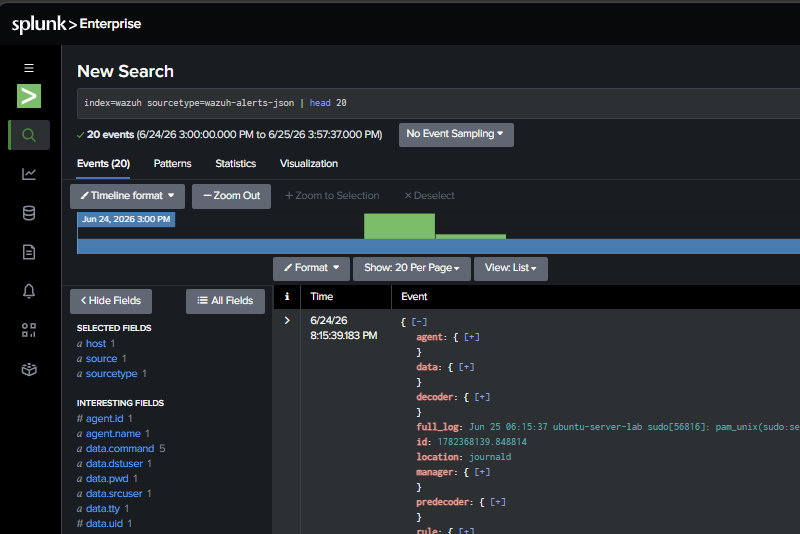
Task: Expand the manager JSON node
Action: point(482,472)
